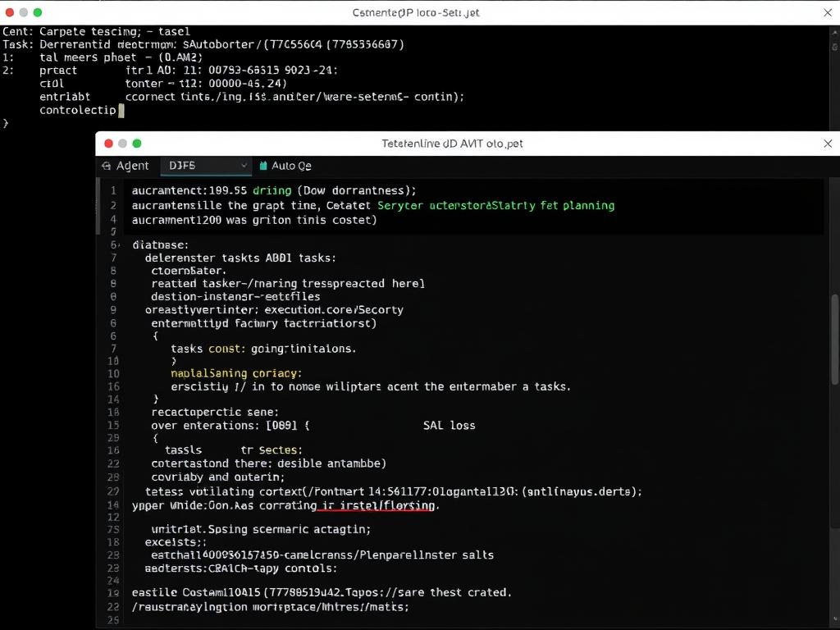
Task: Click the line 'reatted tasker-/rnaring tresspreacted here]'
Action: [288, 283]
